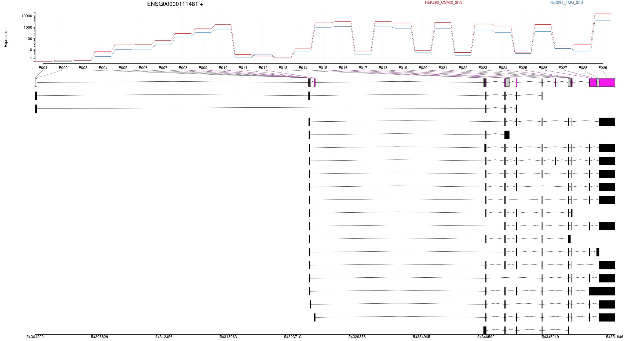Click exon bin label E007
The image size is (644, 341).
pos(163,68)
